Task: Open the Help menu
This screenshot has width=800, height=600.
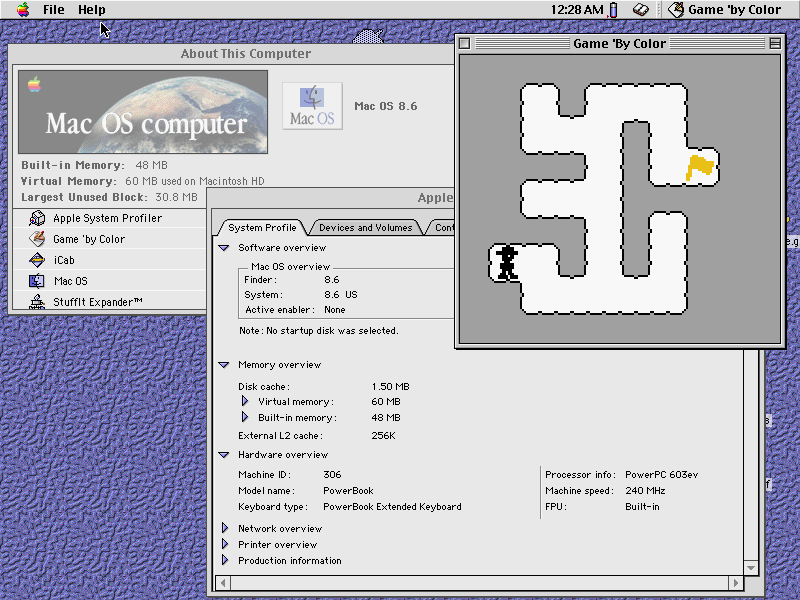Action: coord(91,10)
